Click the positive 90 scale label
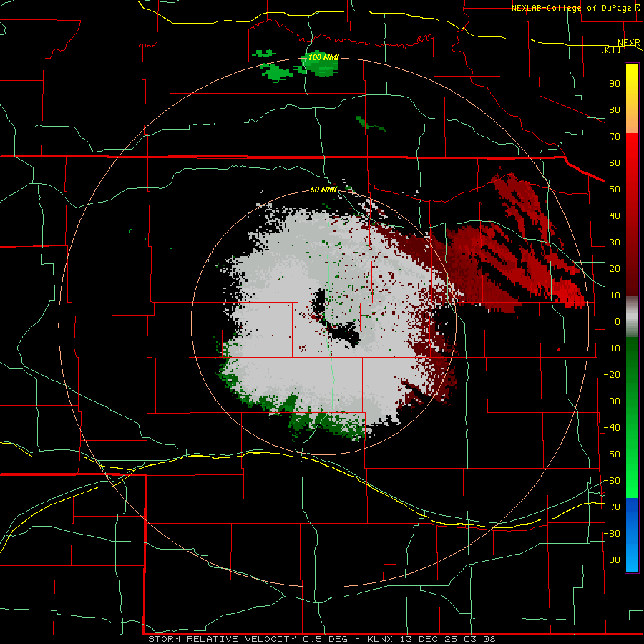The height and width of the screenshot is (644, 644). (x=615, y=84)
